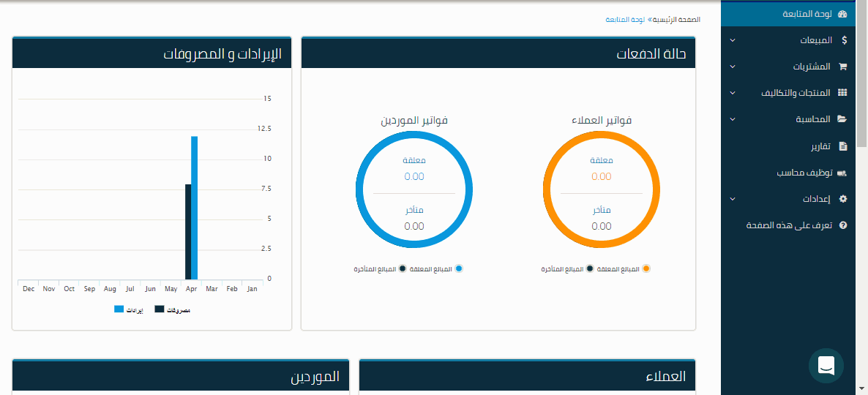Expand the المحاسبة submenu chevron

pos(733,119)
